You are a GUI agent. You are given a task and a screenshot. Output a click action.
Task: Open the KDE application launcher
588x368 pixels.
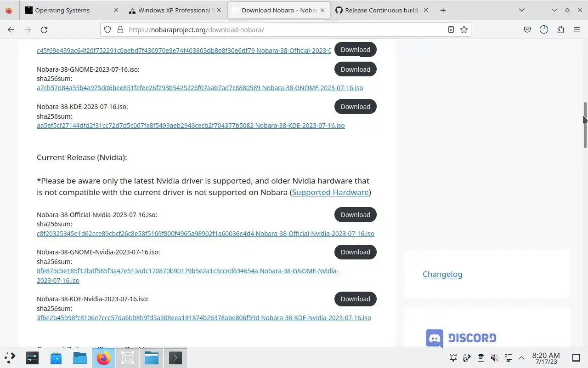[10, 357]
